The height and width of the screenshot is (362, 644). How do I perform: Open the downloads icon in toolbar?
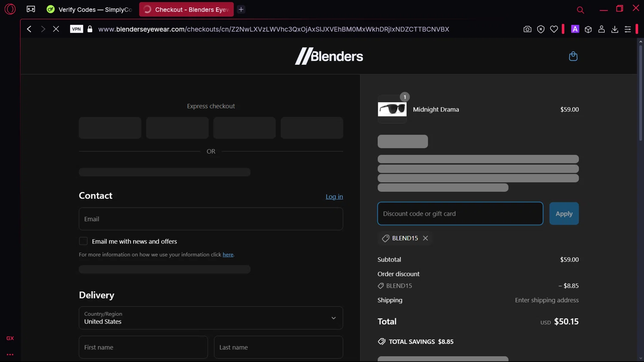point(615,29)
